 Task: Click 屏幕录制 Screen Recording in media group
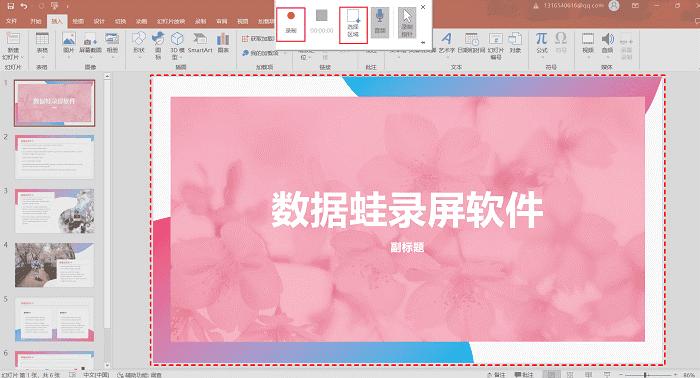(x=627, y=46)
